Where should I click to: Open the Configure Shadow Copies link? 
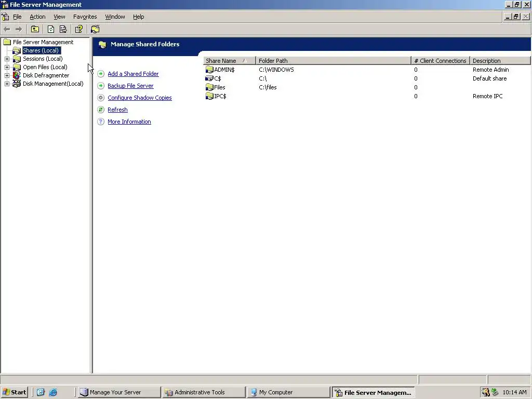140,98
